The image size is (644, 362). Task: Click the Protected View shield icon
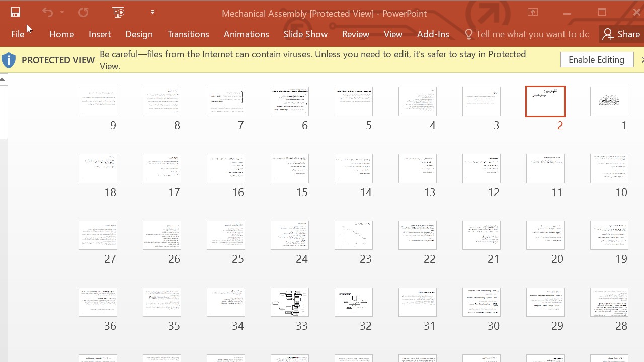pos(9,60)
